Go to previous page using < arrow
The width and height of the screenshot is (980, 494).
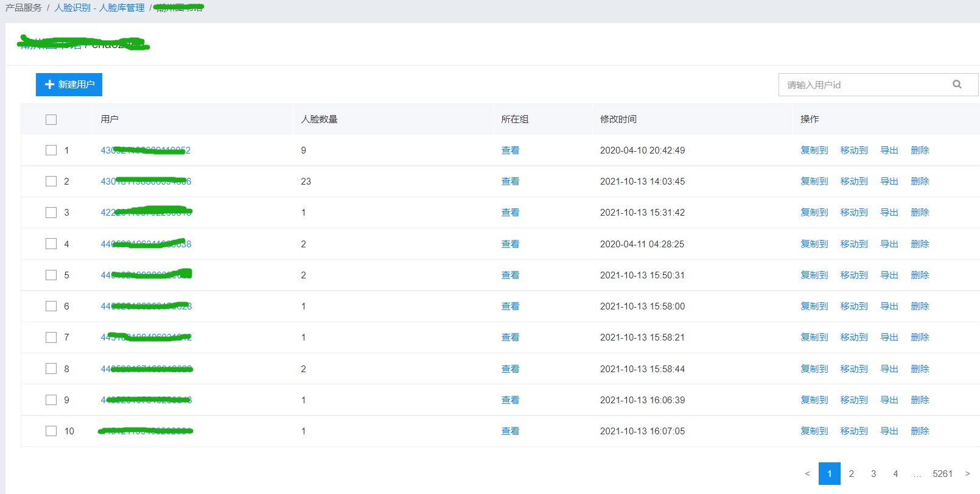click(807, 474)
